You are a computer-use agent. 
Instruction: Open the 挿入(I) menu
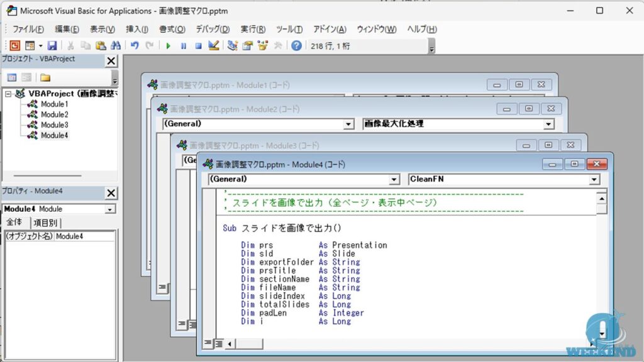pos(136,29)
